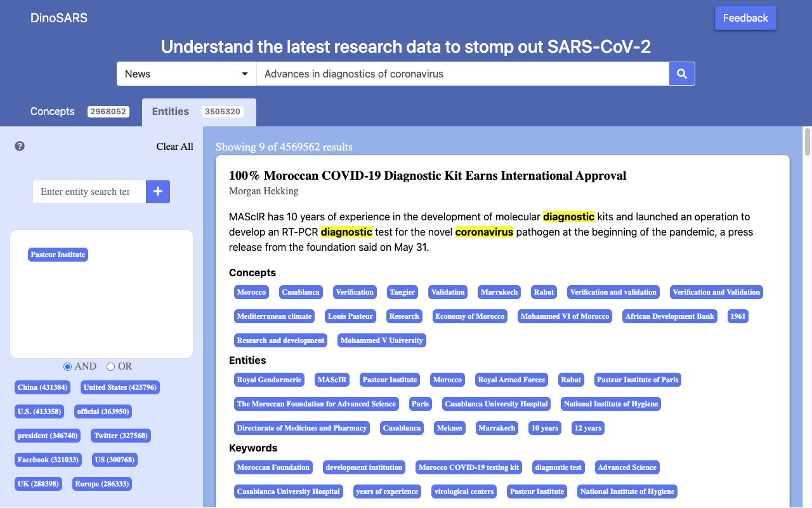Click the 10 years entity tag

coord(544,428)
